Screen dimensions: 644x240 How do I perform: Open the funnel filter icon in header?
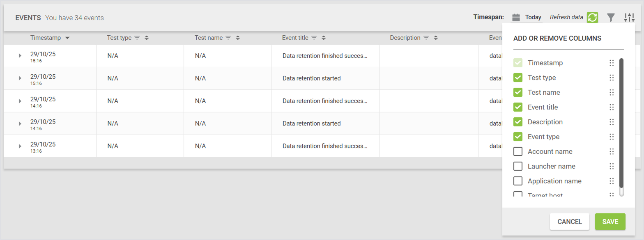[611, 17]
